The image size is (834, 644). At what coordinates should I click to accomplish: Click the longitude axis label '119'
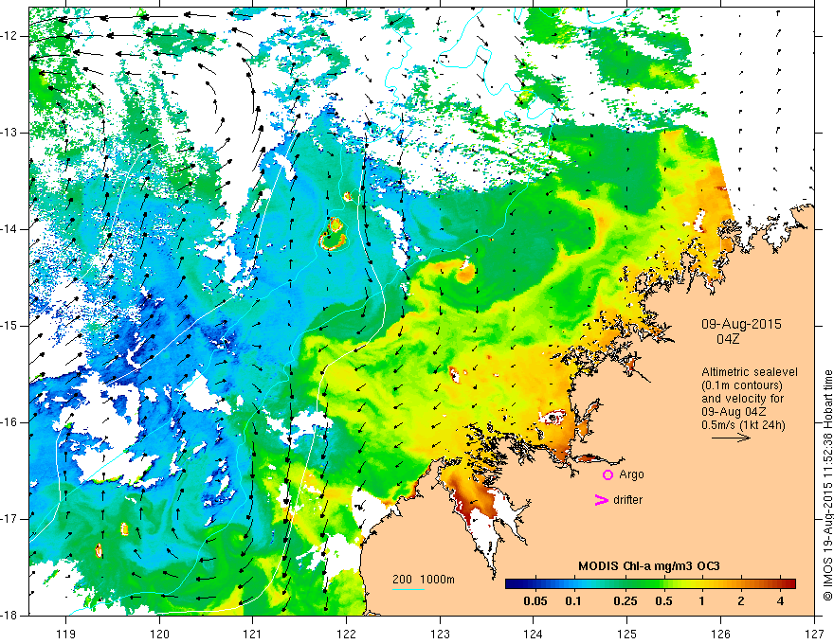coord(66,634)
